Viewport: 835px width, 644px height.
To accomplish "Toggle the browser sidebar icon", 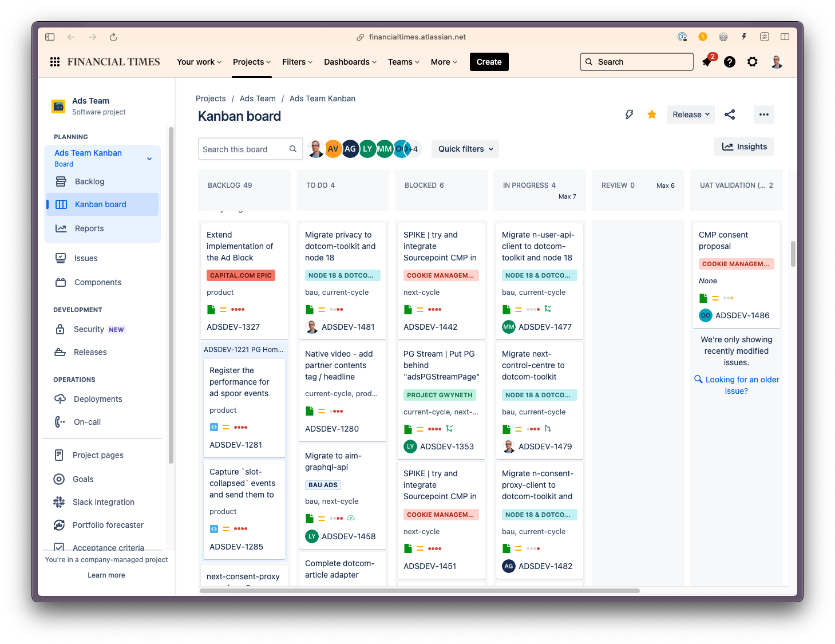I will [50, 37].
